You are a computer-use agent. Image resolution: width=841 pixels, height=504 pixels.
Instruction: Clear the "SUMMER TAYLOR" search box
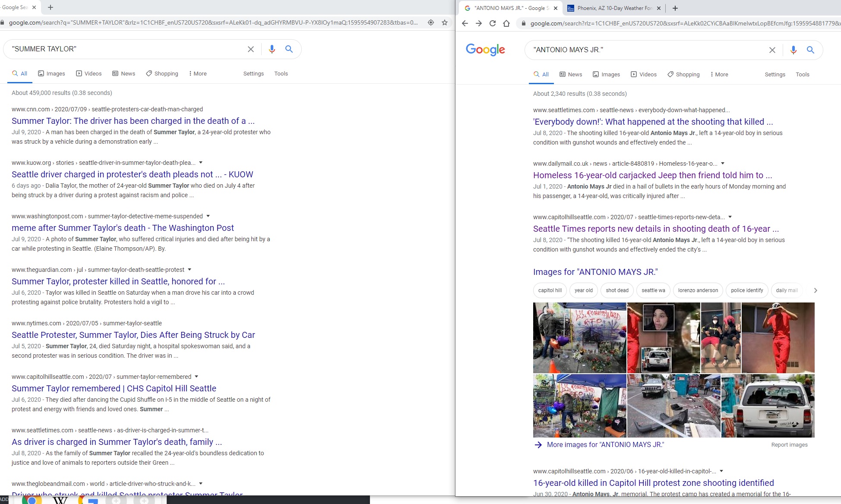[251, 49]
